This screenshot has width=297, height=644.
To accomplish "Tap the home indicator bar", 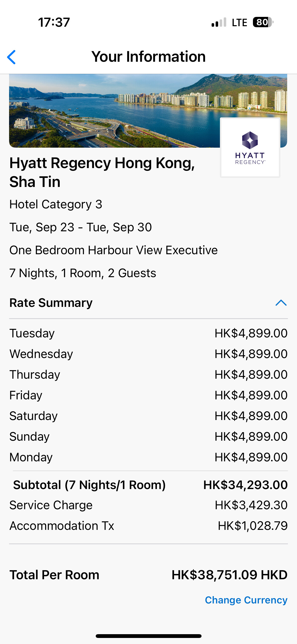I will [x=148, y=636].
